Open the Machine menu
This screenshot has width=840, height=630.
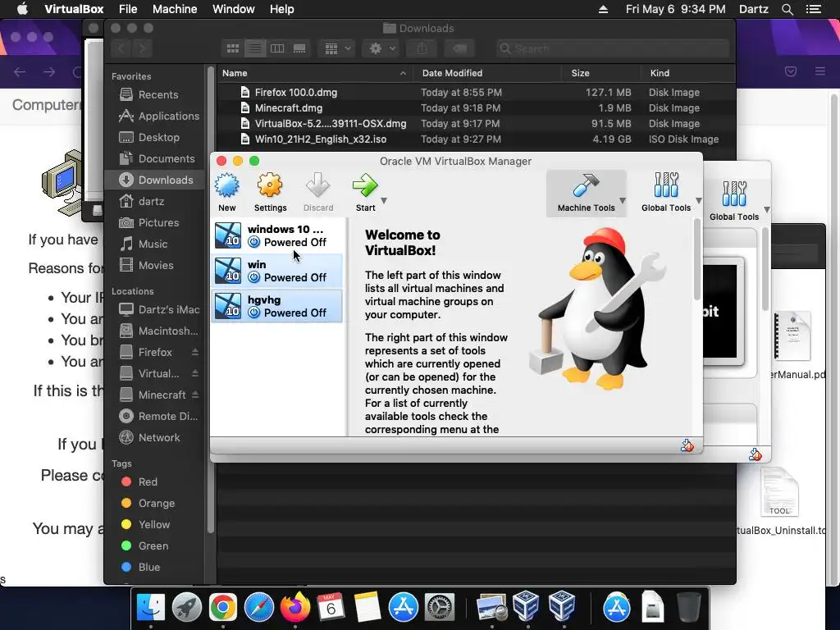(x=175, y=9)
